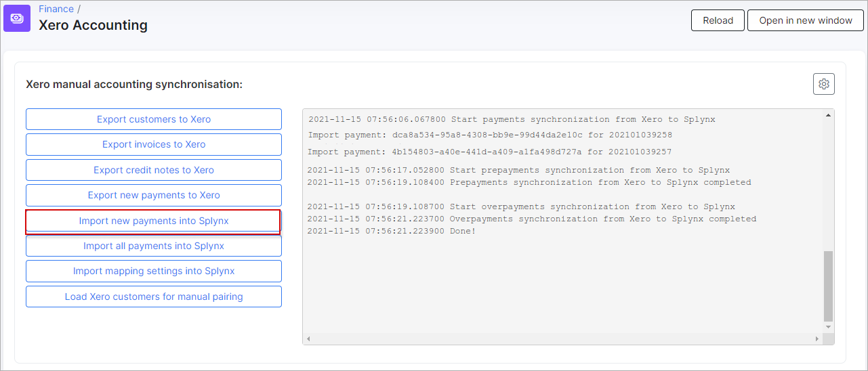
Task: Click log scroll up arrow
Action: click(x=828, y=116)
